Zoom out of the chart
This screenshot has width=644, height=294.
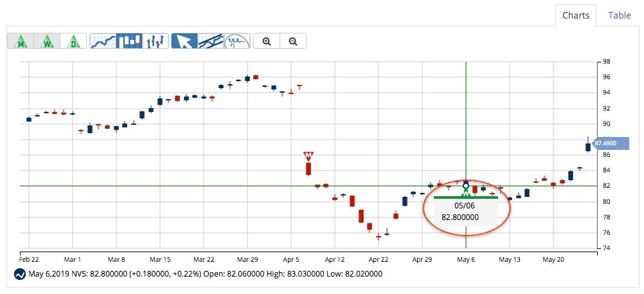293,41
